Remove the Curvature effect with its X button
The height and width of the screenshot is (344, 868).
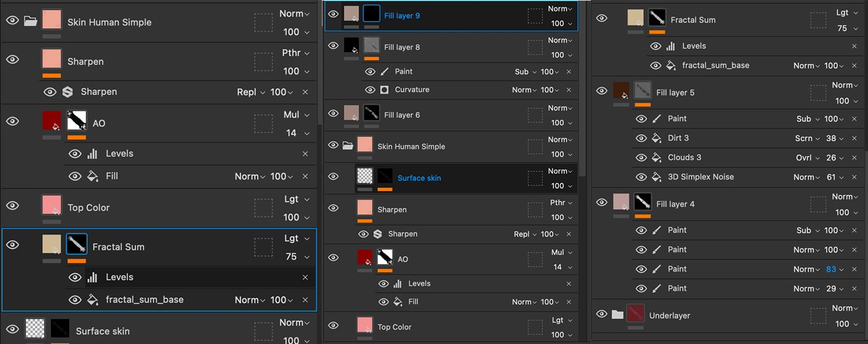coord(569,90)
